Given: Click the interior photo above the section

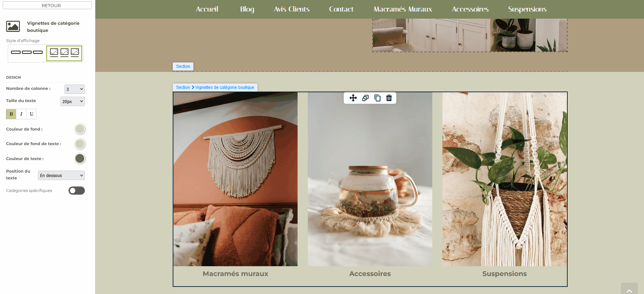Looking at the screenshot, I should click(470, 35).
